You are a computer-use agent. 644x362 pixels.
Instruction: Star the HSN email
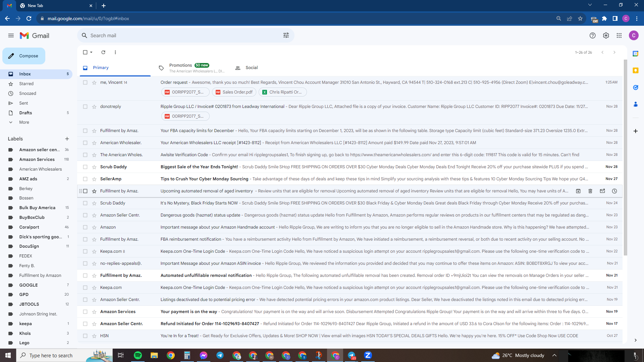(x=94, y=336)
